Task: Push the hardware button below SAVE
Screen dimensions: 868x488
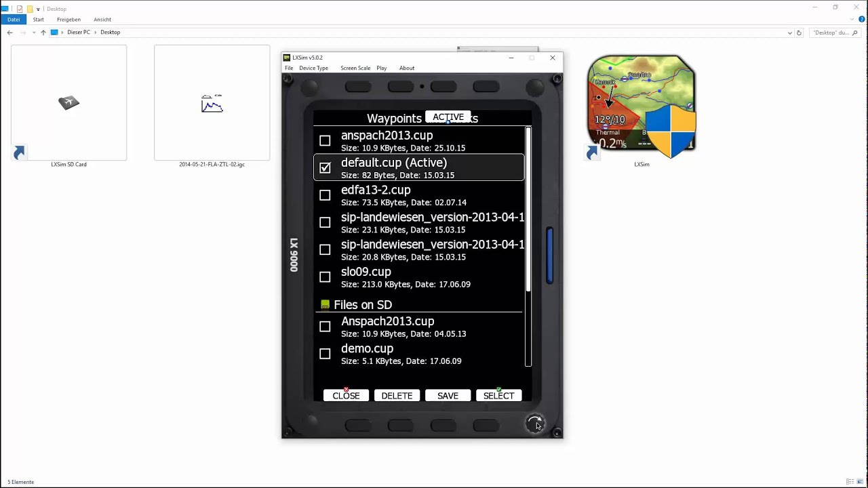Action: pos(443,425)
